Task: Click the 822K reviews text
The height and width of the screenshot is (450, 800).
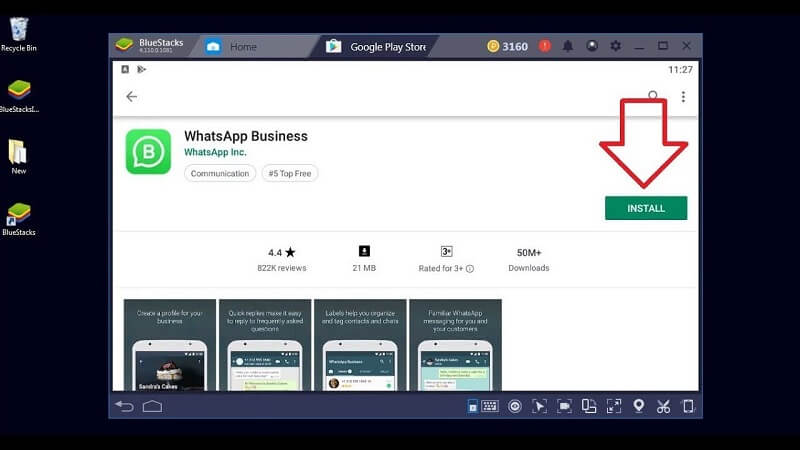Action: (282, 268)
